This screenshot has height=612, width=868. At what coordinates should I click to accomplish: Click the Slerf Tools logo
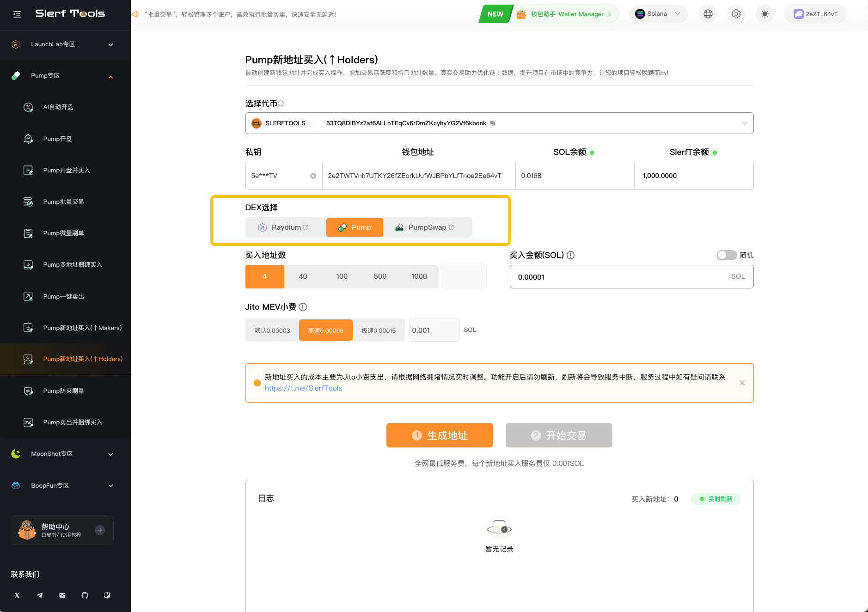[x=70, y=13]
